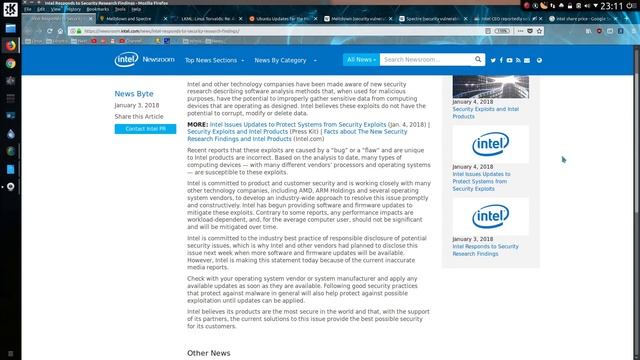Screen dimensions: 640x360
Task: Bookmark this page with the star icon
Action: click(x=539, y=31)
